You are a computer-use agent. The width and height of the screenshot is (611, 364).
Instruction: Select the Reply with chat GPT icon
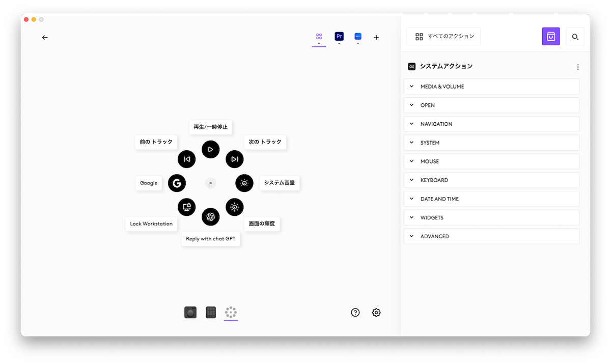(210, 216)
